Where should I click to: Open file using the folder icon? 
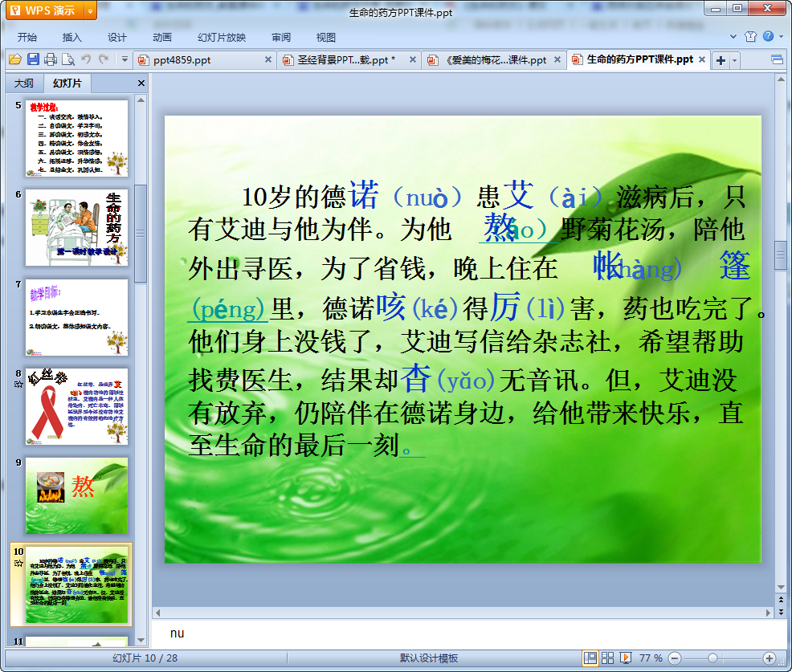point(15,59)
